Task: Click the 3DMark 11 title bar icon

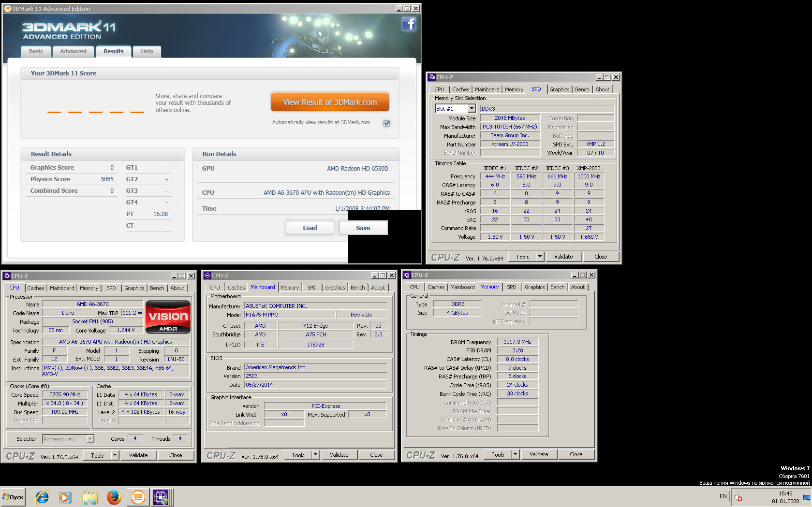Action: click(x=8, y=9)
